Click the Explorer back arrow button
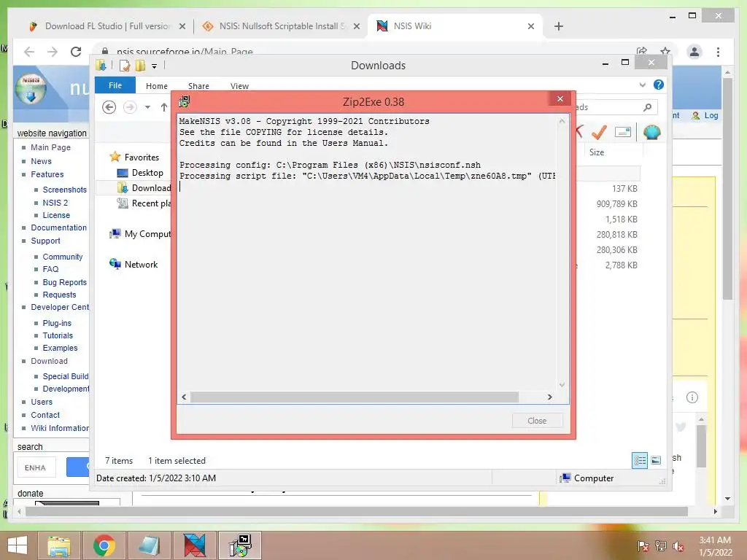The image size is (747, 560). (109, 107)
